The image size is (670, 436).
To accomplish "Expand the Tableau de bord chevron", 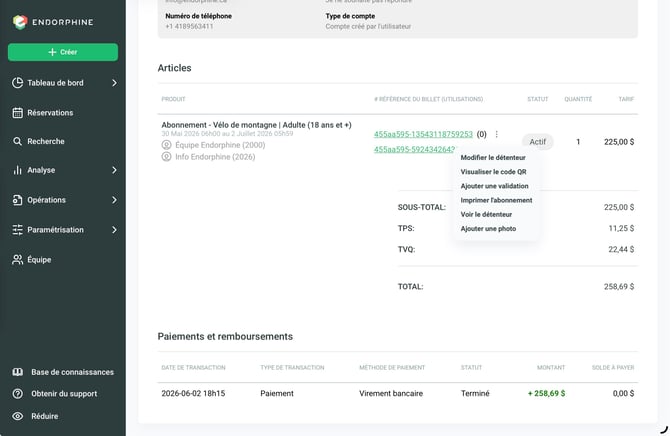I will pyautogui.click(x=114, y=83).
